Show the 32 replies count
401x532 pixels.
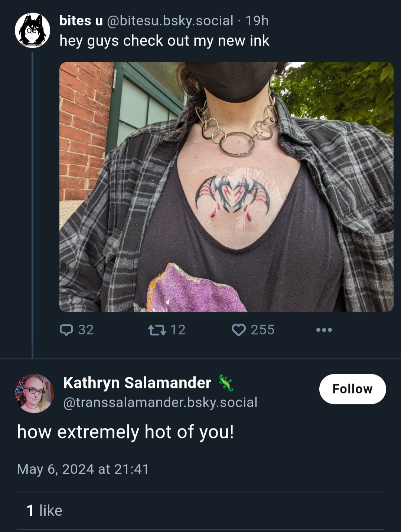[86, 330]
